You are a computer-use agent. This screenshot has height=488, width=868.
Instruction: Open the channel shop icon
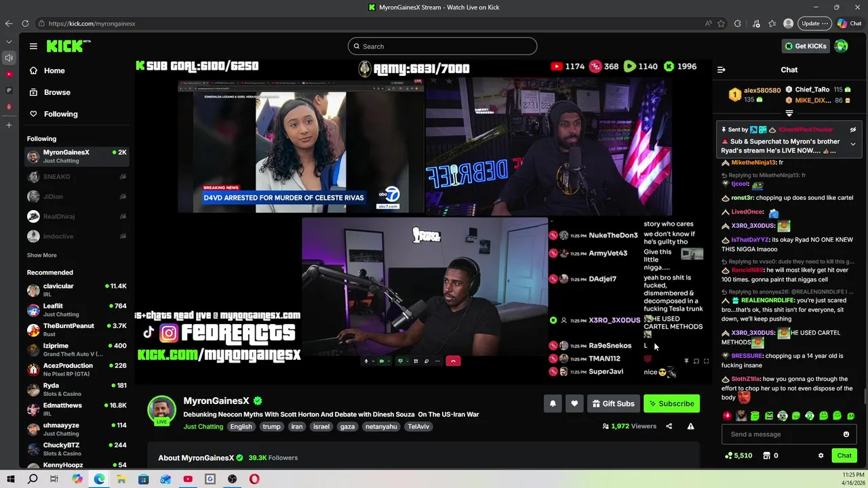(x=766, y=455)
